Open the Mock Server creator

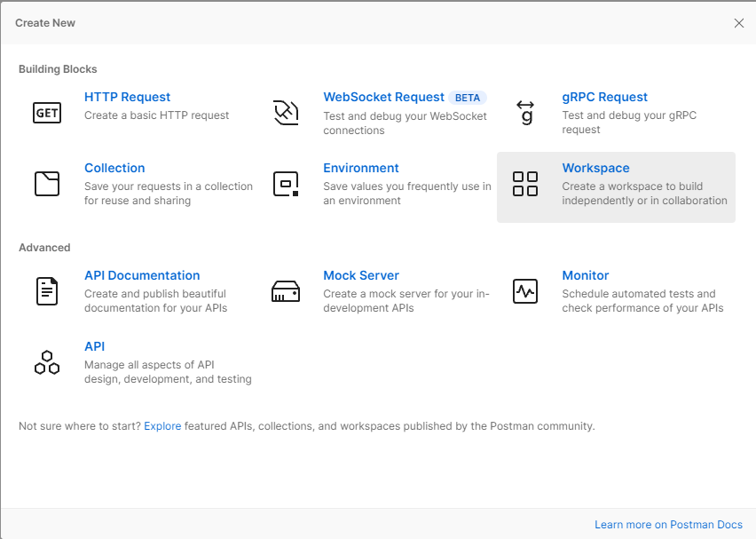(361, 275)
